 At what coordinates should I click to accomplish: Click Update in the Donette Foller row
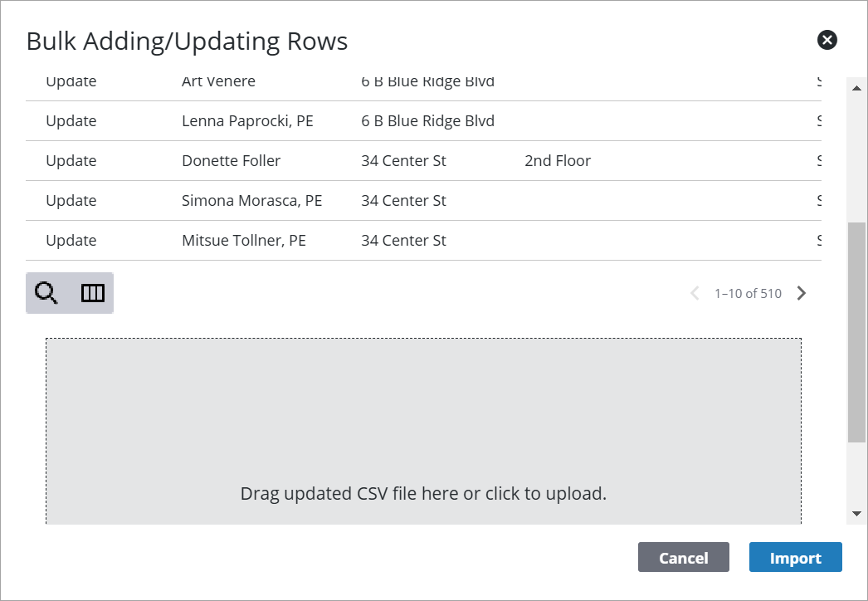[x=71, y=161]
